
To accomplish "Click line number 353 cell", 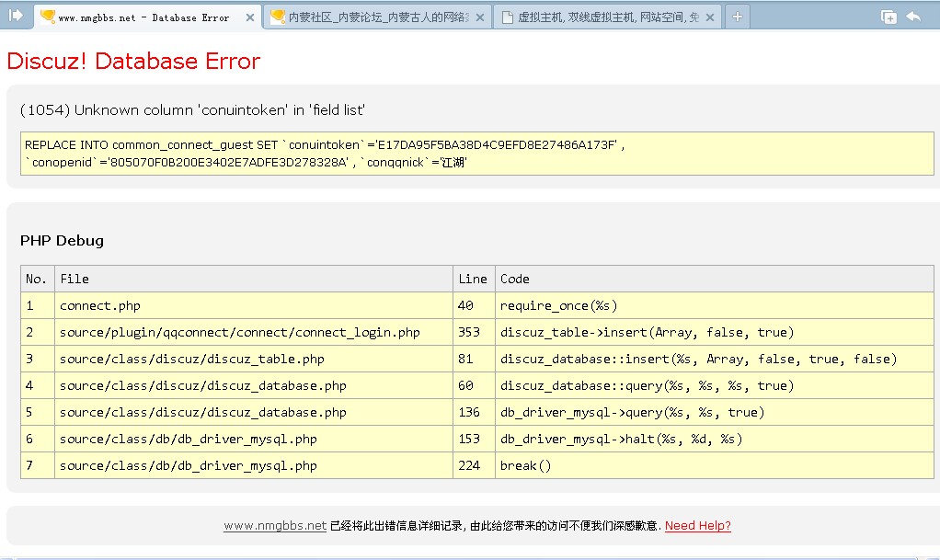I will pyautogui.click(x=475, y=332).
